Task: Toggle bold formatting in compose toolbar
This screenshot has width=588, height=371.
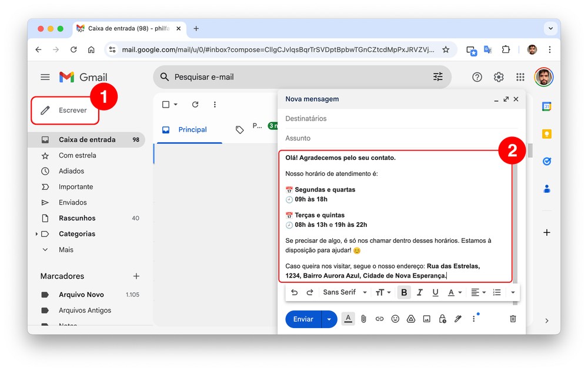Action: tap(404, 292)
